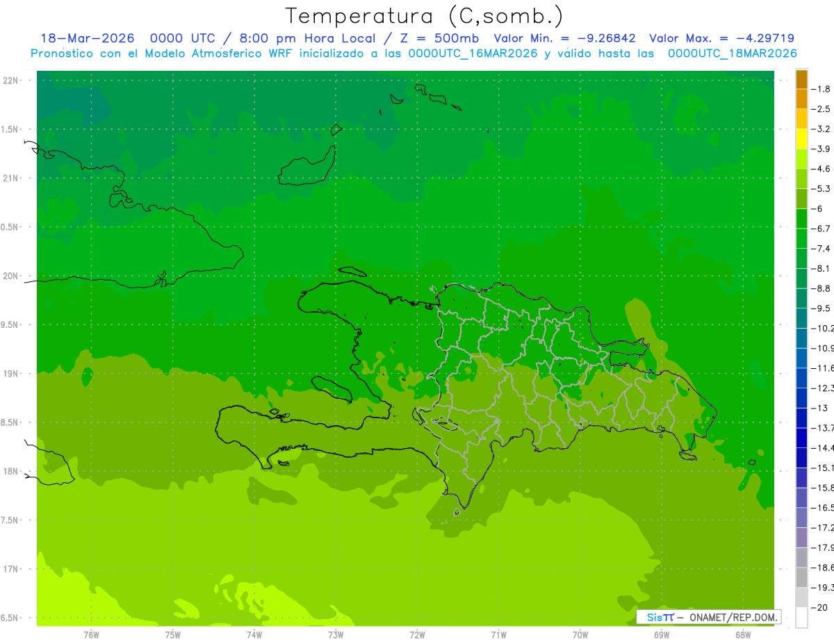Click the '70W' longitude axis label
The height and width of the screenshot is (644, 834).
(580, 635)
